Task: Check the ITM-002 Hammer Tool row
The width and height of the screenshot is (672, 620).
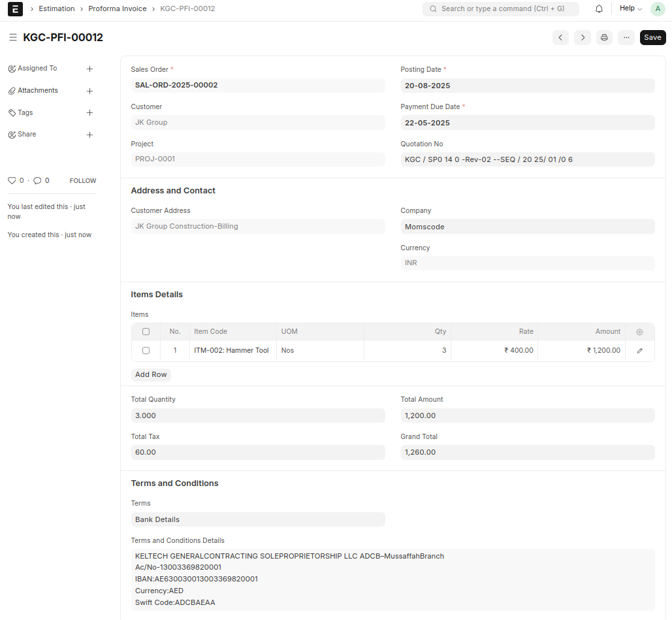Action: pos(146,351)
